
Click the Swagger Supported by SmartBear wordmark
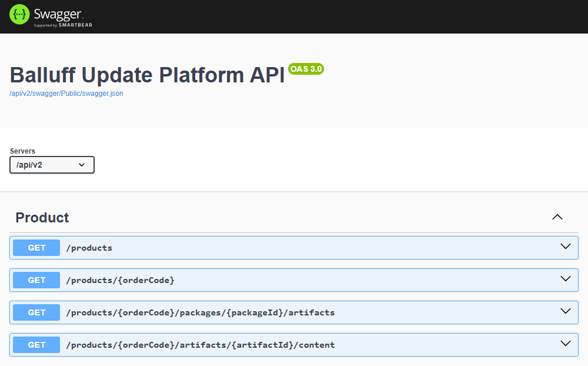62,16
